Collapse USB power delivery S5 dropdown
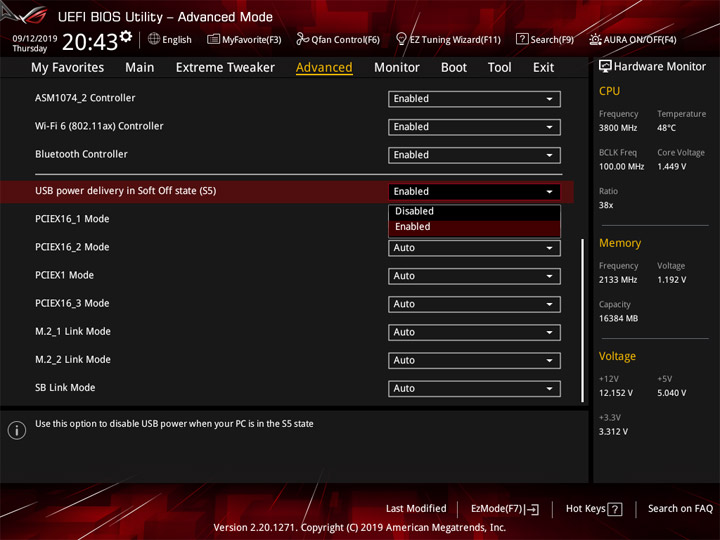The height and width of the screenshot is (540, 720). pos(474,191)
